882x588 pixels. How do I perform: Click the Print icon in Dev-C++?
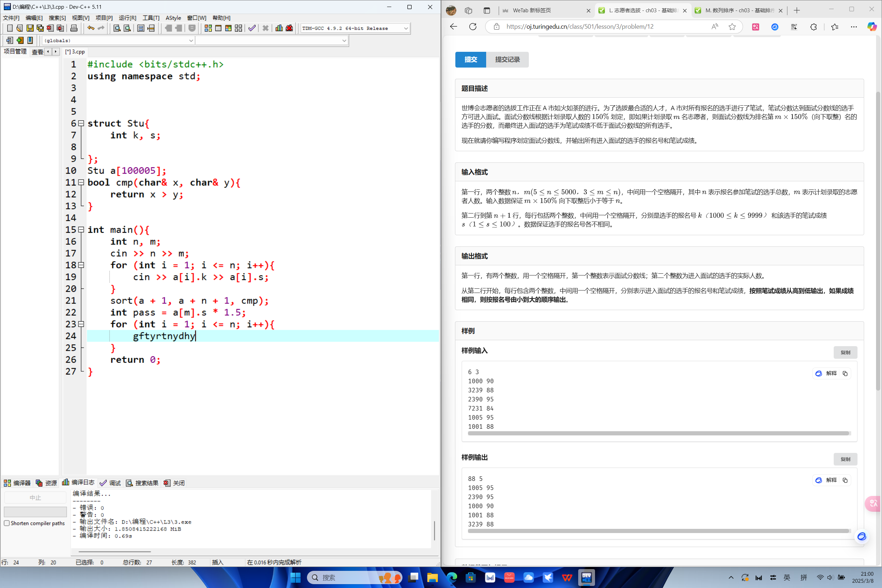click(74, 28)
